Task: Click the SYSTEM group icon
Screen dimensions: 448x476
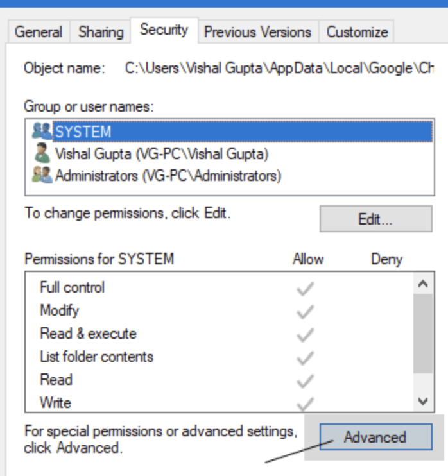Action: coord(42,131)
